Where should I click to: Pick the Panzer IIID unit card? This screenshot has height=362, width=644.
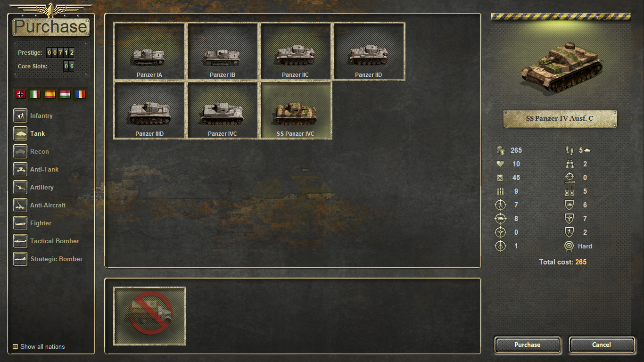[150, 110]
